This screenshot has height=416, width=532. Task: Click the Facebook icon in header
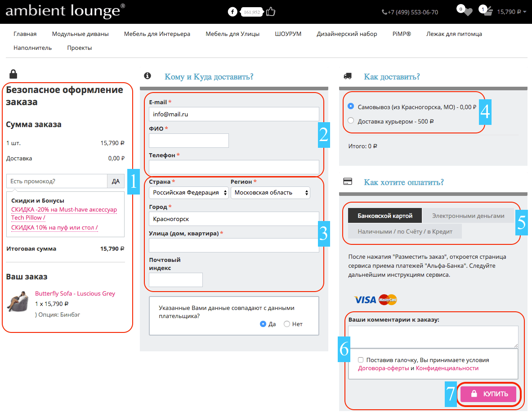(232, 12)
